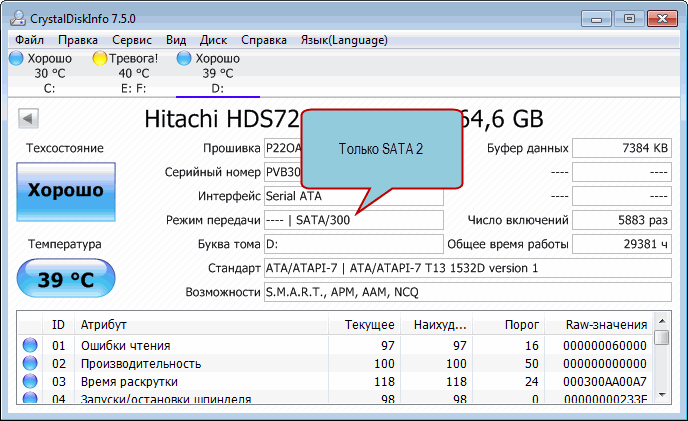The width and height of the screenshot is (688, 421).
Task: Click raw value 000000000000 for Производительность
Action: pyautogui.click(x=605, y=364)
